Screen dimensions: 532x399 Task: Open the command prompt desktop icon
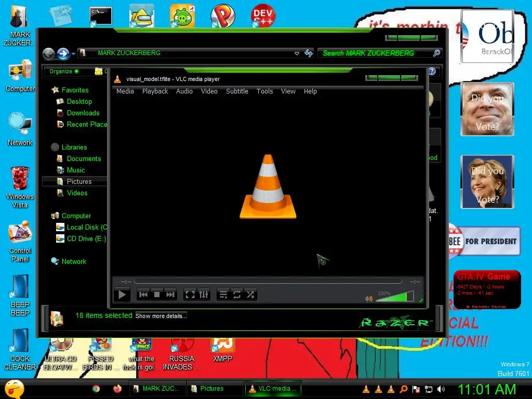click(101, 16)
